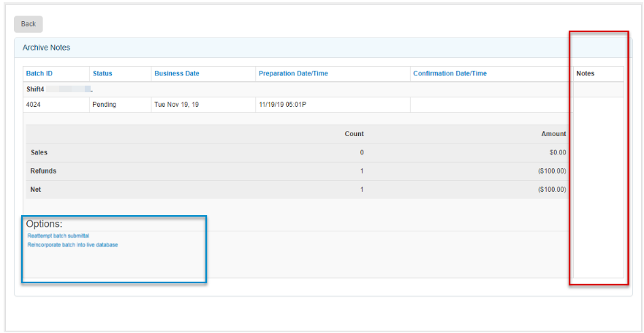Sort by Status column header
The height and width of the screenshot is (333, 644).
point(102,74)
